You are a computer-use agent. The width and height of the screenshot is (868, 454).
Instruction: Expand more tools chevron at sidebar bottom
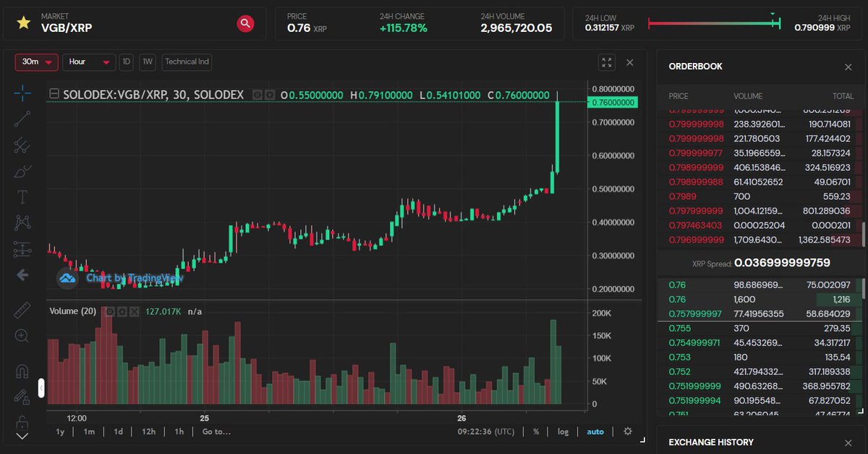coord(22,436)
